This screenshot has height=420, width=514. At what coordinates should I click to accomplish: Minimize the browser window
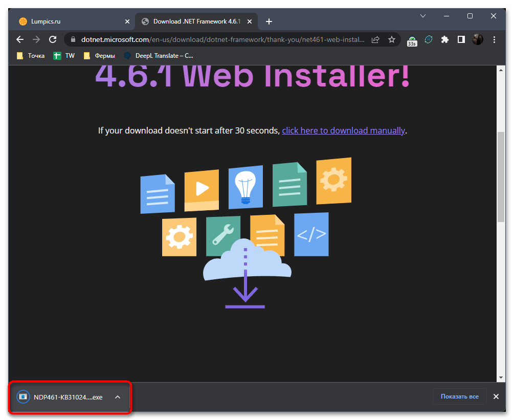click(446, 16)
